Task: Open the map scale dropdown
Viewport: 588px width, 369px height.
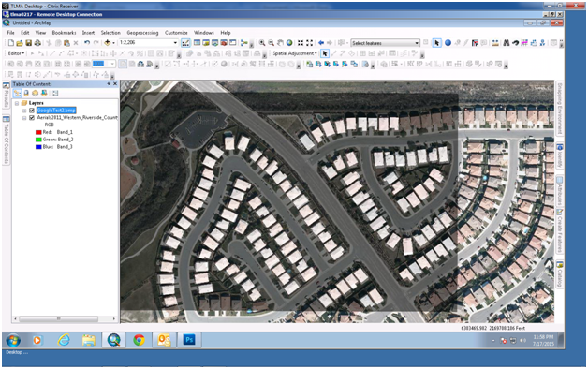Action: (x=175, y=43)
